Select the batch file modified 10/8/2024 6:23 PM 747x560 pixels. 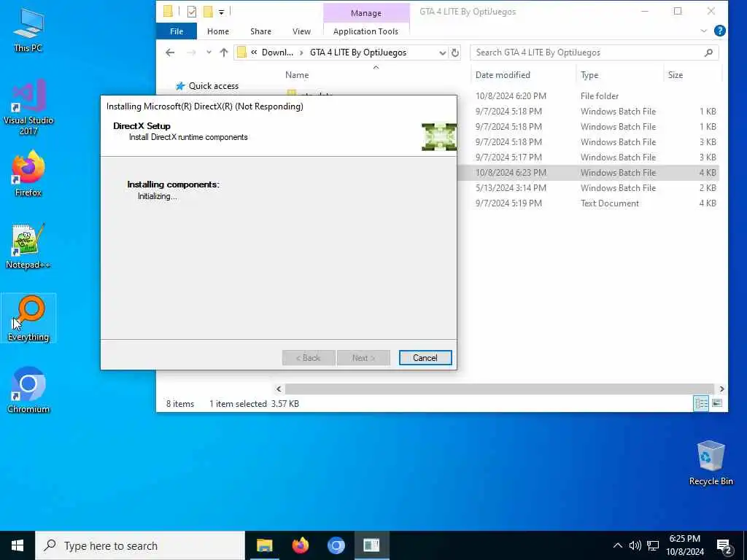pos(589,172)
